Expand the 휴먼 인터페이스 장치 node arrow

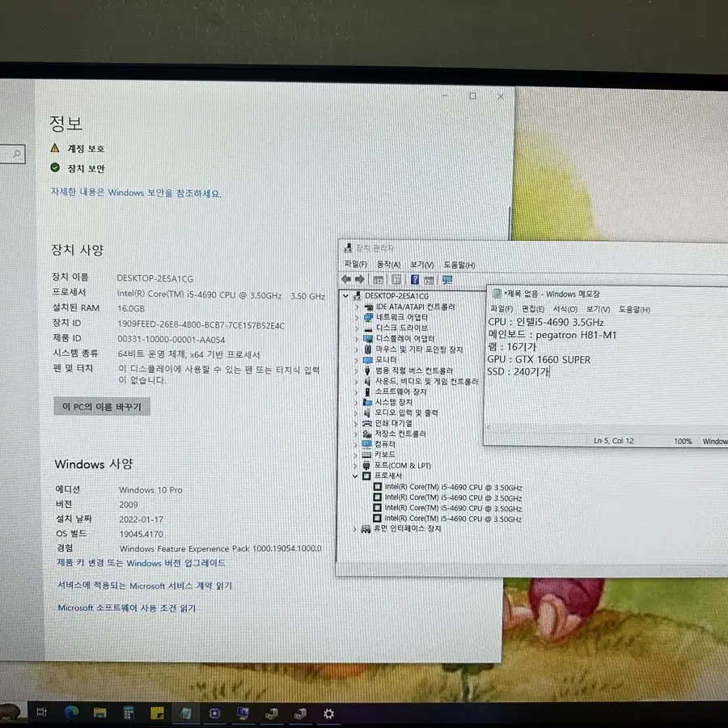(x=355, y=529)
